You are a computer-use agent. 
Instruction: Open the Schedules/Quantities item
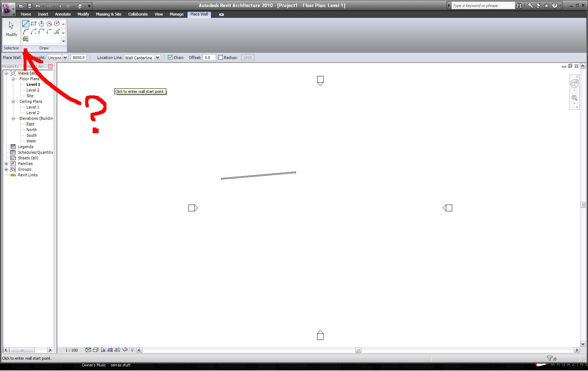click(x=35, y=152)
